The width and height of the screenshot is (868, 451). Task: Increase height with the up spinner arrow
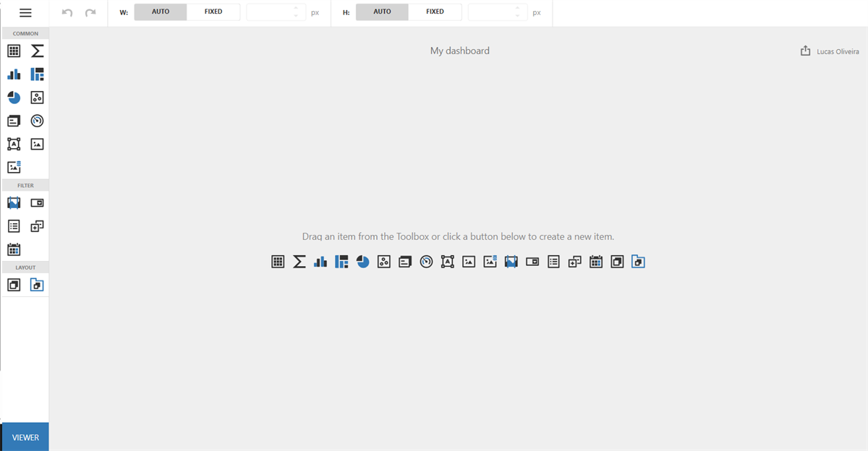(x=516, y=8)
